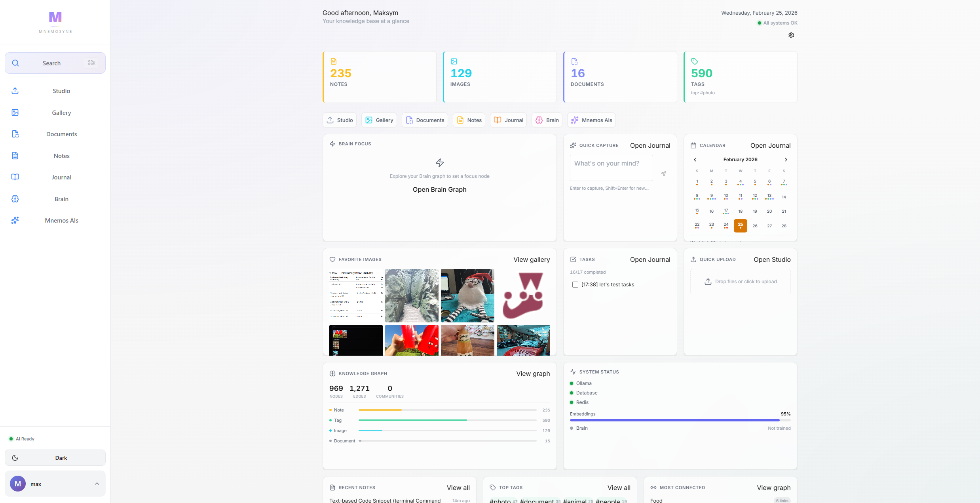Open Notes from the sidebar
The height and width of the screenshot is (503, 980).
(x=55, y=156)
